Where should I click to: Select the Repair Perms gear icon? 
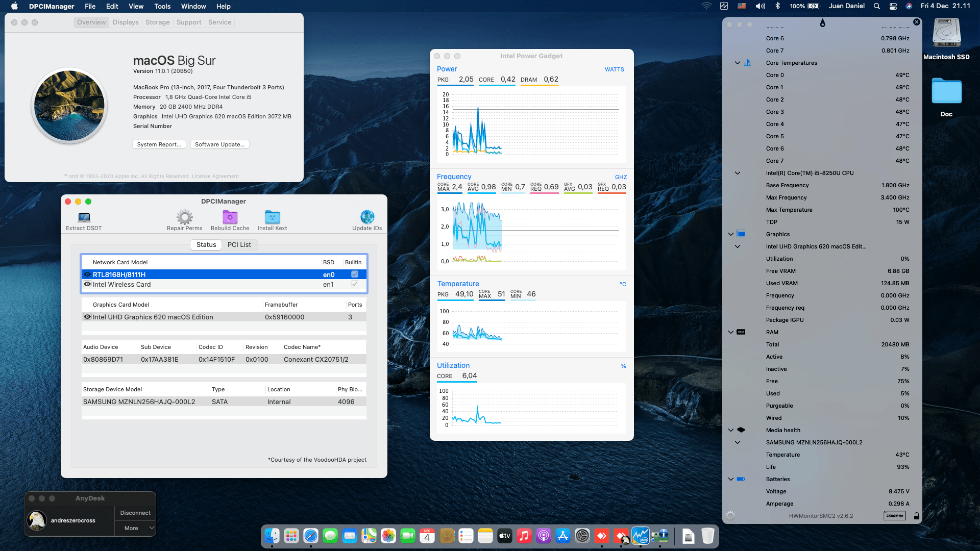pyautogui.click(x=184, y=217)
